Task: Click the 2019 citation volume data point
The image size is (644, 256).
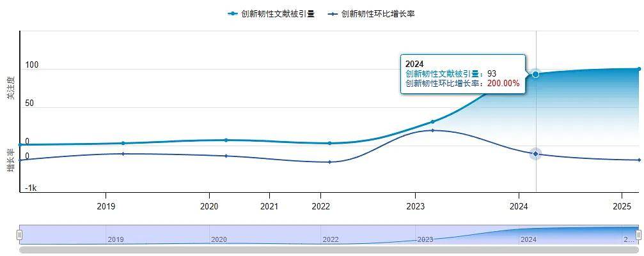Action: tap(123, 143)
